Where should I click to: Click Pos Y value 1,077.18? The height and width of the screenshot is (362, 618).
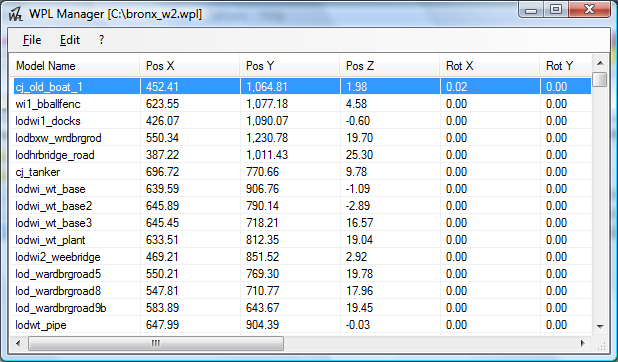tap(267, 104)
